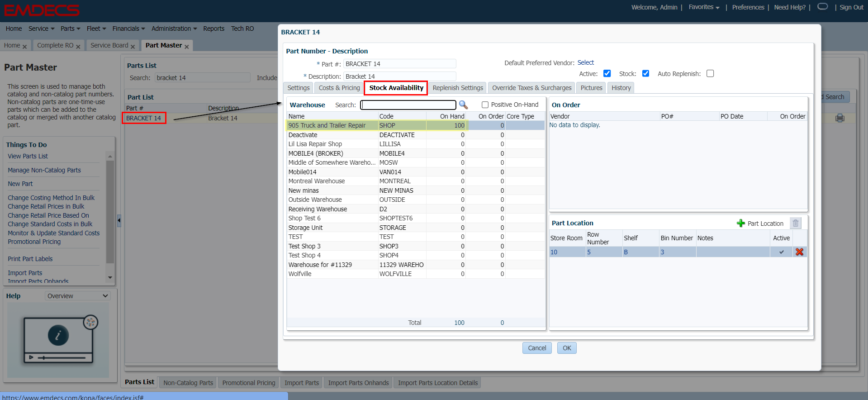Collapse the left sidebar splitter arrow

pos(119,220)
